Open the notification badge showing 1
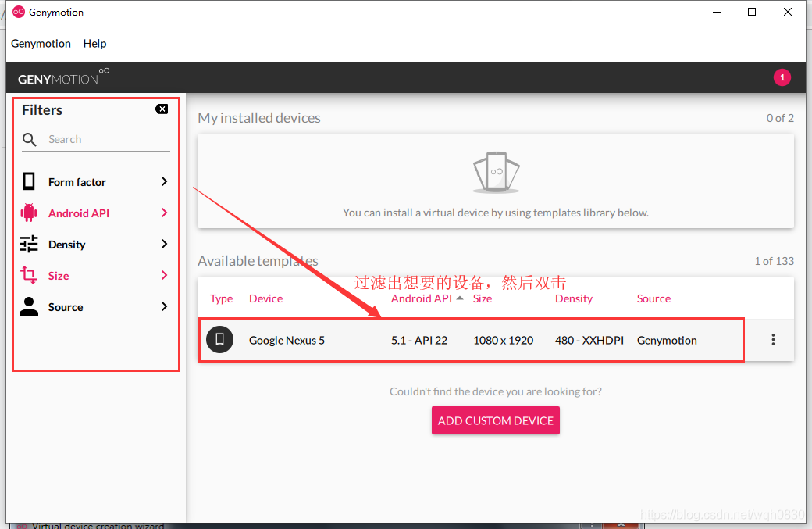This screenshot has width=812, height=529. pyautogui.click(x=782, y=77)
